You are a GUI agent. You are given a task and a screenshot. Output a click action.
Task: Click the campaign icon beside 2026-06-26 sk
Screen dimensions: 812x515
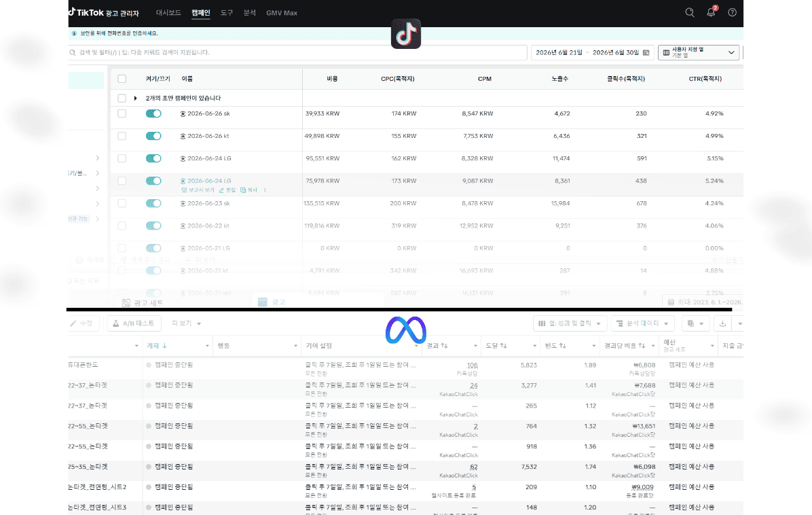183,113
